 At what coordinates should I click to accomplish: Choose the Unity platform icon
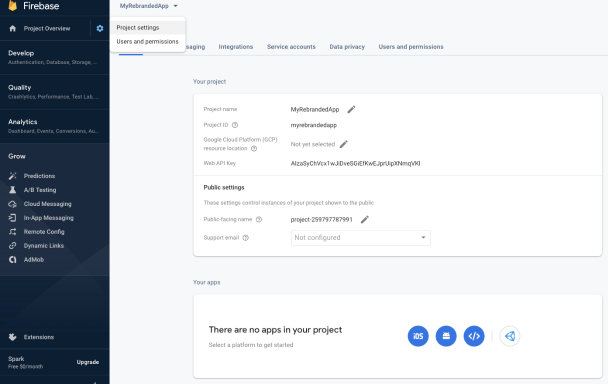pyautogui.click(x=510, y=336)
